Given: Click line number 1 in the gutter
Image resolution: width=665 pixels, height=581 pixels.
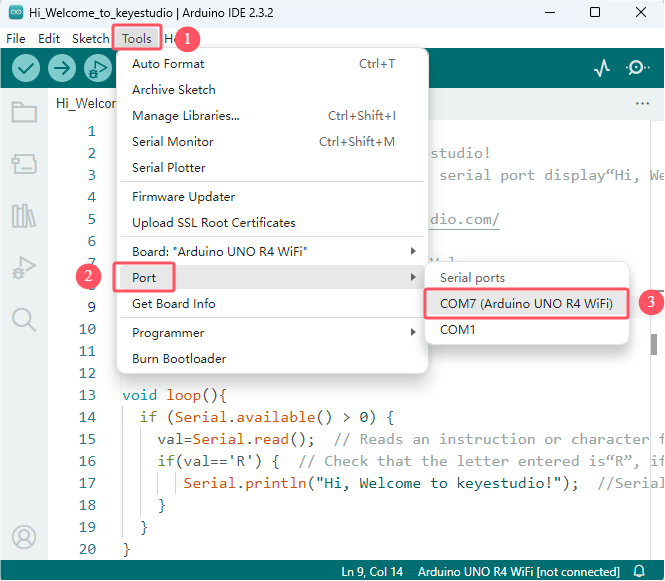Looking at the screenshot, I should click(92, 131).
